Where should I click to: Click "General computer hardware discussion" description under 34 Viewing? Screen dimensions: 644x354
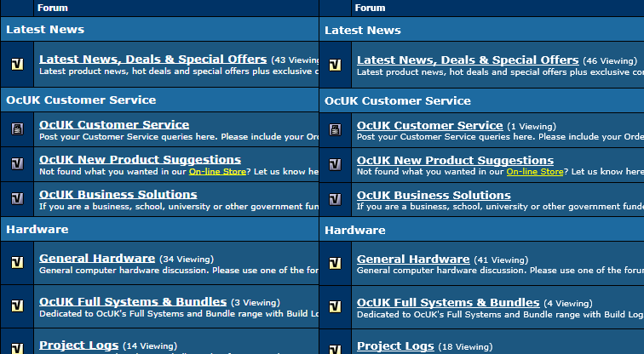click(179, 271)
